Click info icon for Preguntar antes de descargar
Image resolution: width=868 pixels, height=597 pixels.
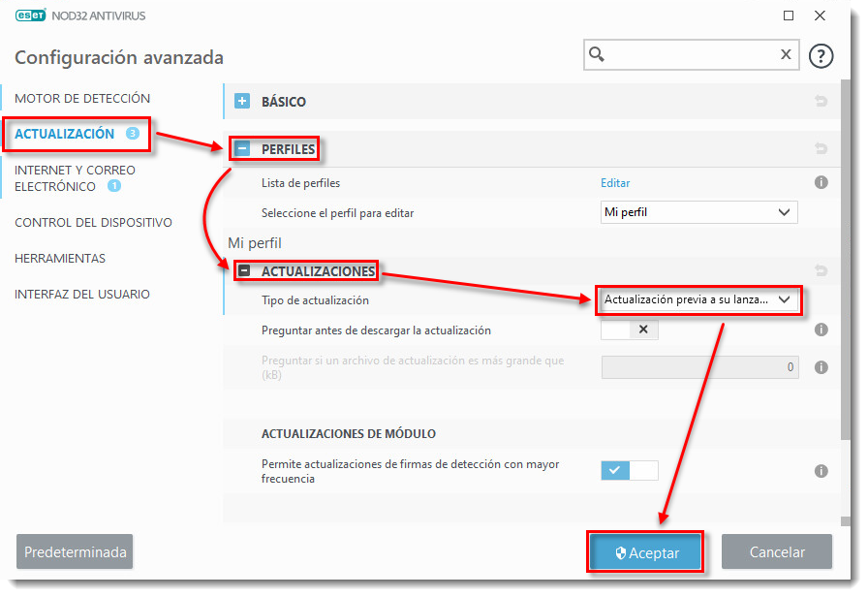tap(821, 330)
